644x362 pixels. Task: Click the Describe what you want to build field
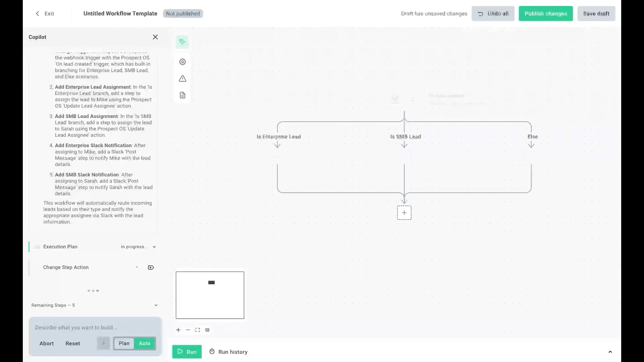point(95,327)
